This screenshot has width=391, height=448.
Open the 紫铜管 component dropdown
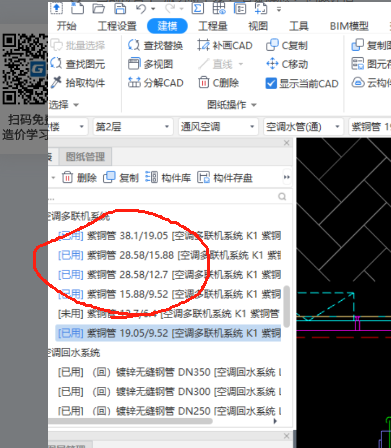point(370,127)
